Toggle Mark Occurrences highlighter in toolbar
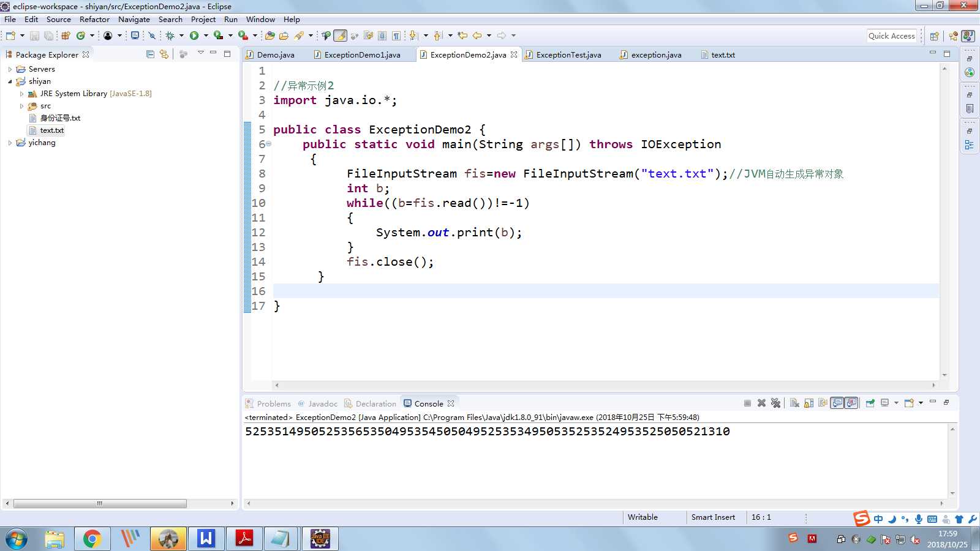Viewport: 980px width, 551px height. click(x=340, y=36)
